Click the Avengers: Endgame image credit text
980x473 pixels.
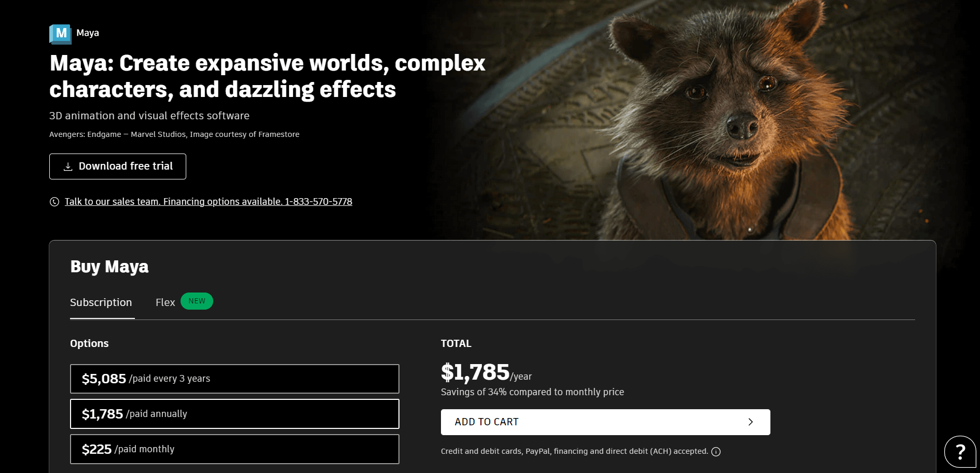click(174, 134)
